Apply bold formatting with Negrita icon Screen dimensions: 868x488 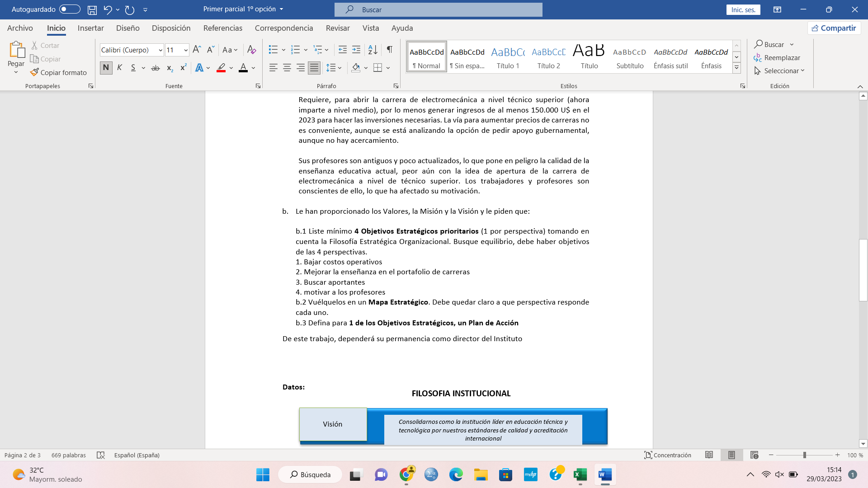coord(106,67)
